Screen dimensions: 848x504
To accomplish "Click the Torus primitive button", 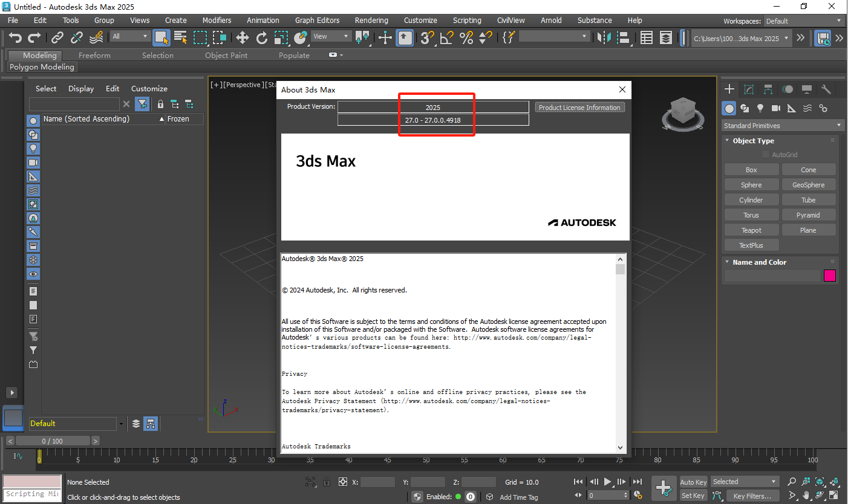I will pos(751,215).
